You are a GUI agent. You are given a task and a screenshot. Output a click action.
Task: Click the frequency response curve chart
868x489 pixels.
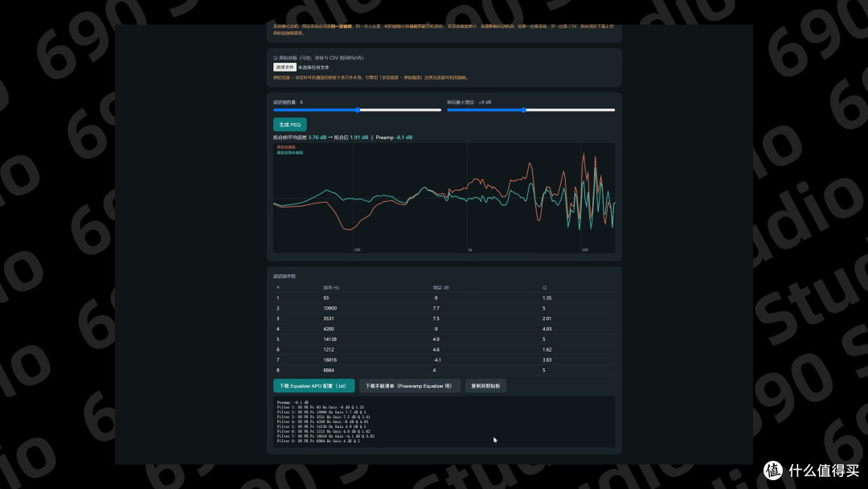(x=444, y=199)
